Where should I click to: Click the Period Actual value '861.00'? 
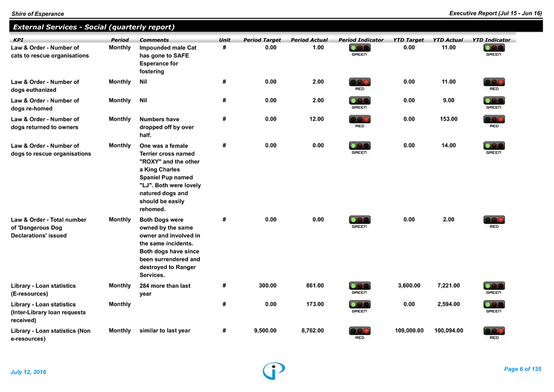[315, 285]
